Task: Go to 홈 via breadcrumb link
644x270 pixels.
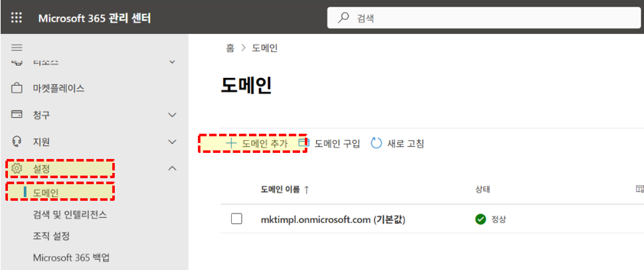Action: coord(230,48)
